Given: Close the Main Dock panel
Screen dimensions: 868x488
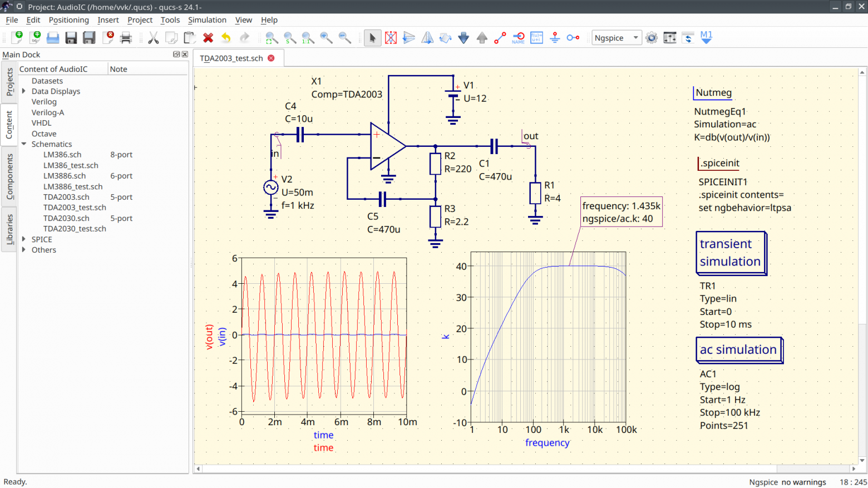Looking at the screenshot, I should [x=185, y=55].
